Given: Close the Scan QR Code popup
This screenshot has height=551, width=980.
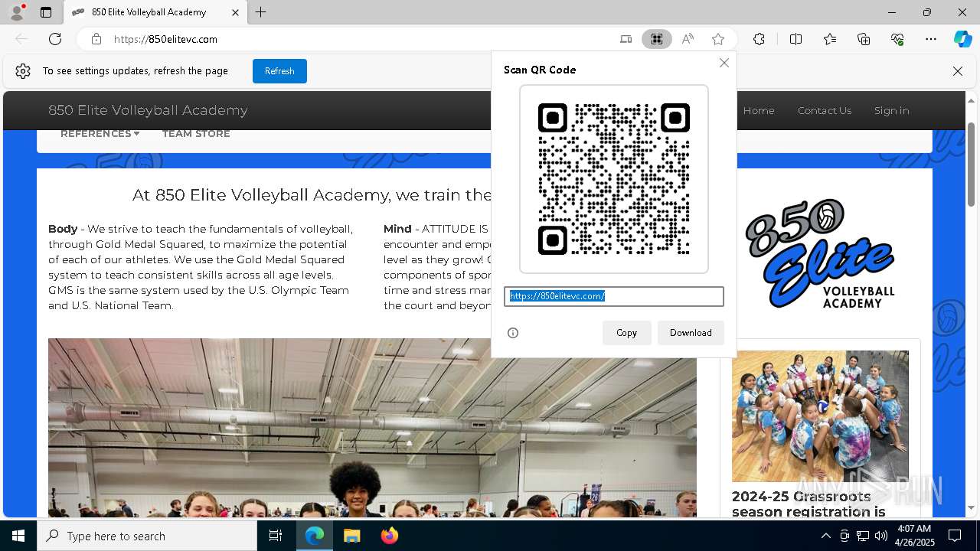Looking at the screenshot, I should click(x=724, y=63).
